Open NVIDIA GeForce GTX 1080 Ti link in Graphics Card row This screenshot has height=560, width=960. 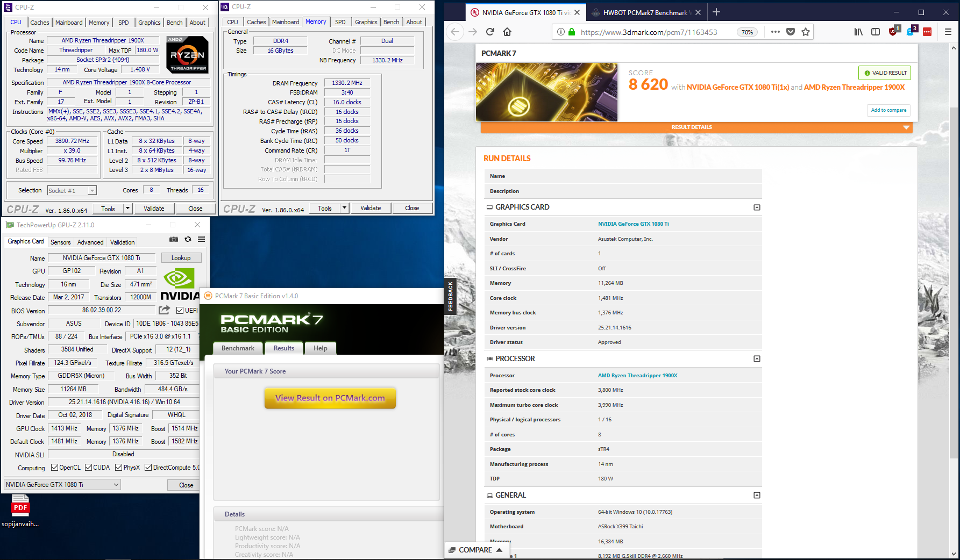point(634,224)
